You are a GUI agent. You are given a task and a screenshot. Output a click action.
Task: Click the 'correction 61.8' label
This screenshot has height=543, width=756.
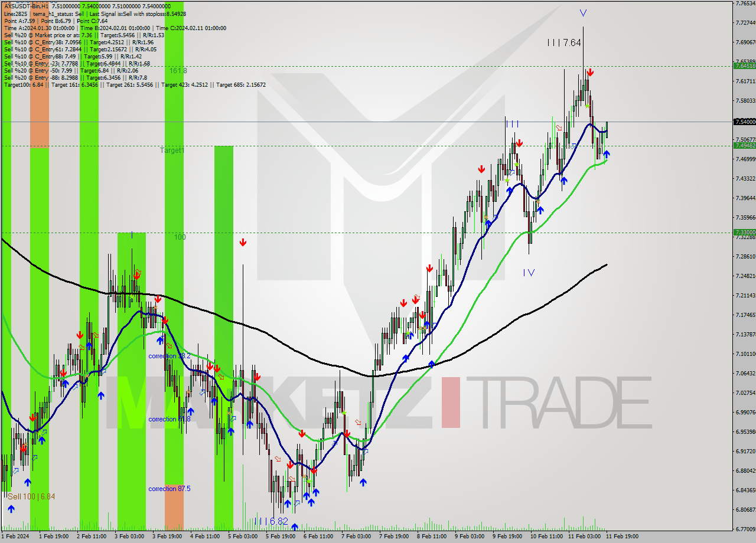pos(170,419)
